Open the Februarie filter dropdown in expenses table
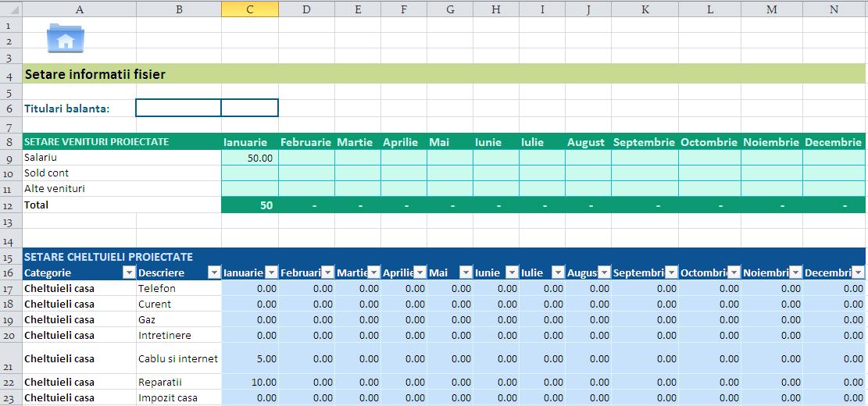Screen dimensions: 868x406 coord(328,272)
